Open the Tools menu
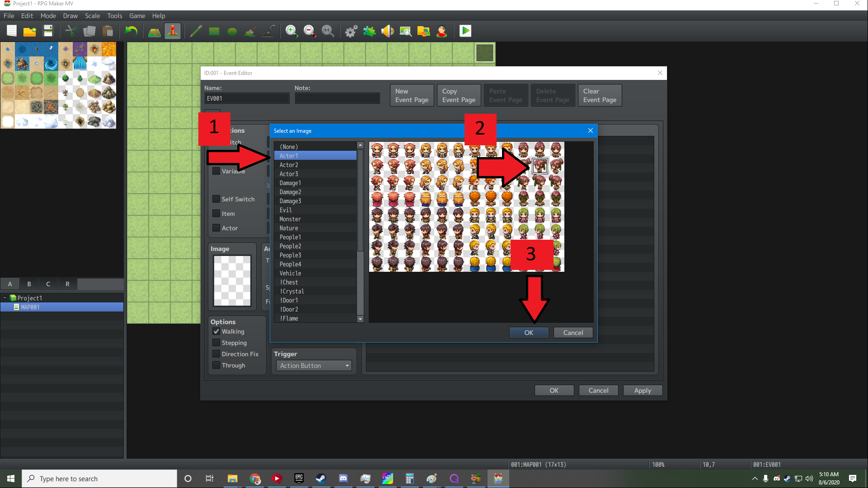The height and width of the screenshot is (488, 868). click(x=114, y=16)
